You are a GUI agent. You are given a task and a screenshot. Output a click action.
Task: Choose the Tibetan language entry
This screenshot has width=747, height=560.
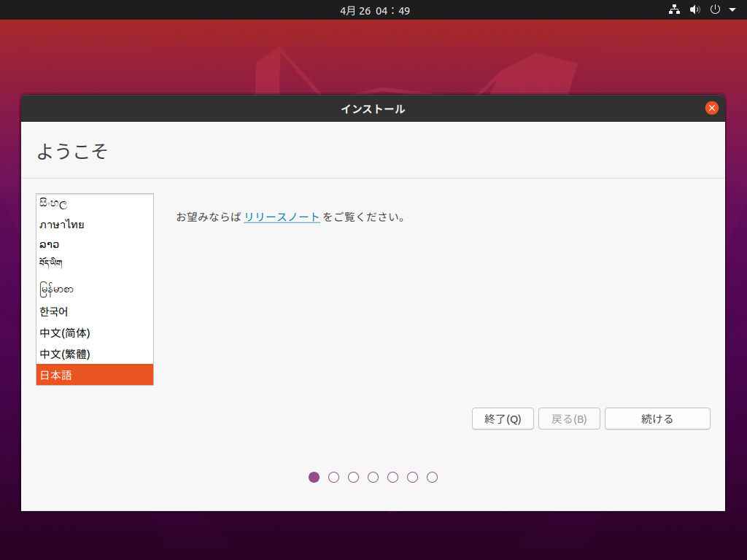pyautogui.click(x=95, y=263)
